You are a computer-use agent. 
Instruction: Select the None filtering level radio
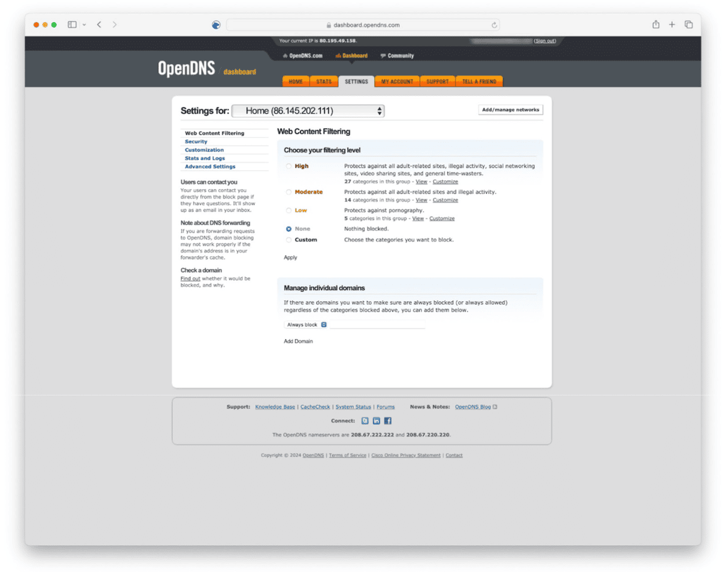(x=289, y=229)
